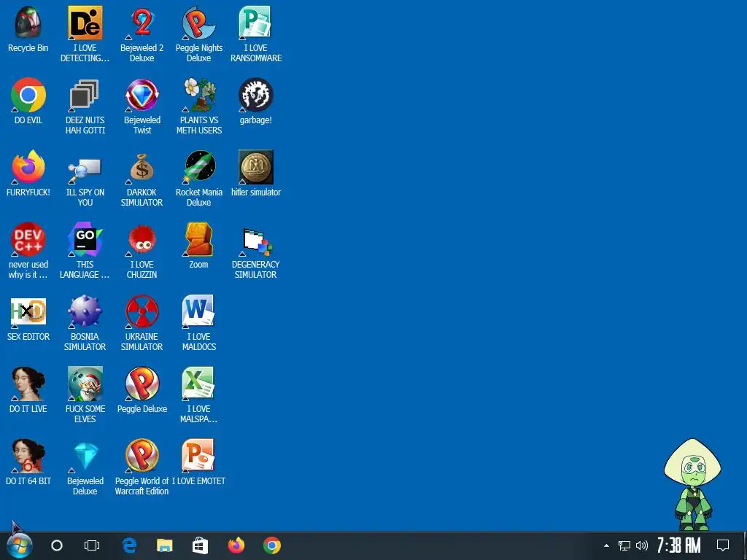Select the "ILL SPY ON YOU" icon
This screenshot has width=747, height=560.
click(x=85, y=169)
